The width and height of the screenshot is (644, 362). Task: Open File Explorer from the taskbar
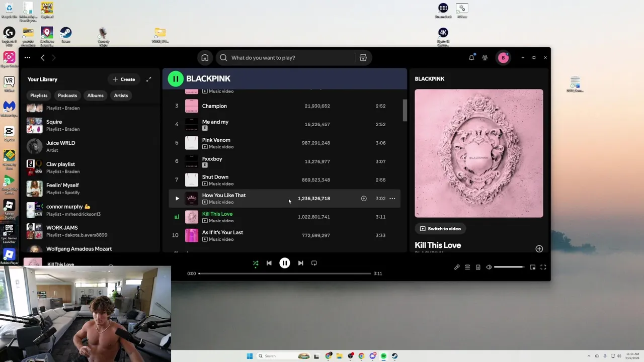339,356
